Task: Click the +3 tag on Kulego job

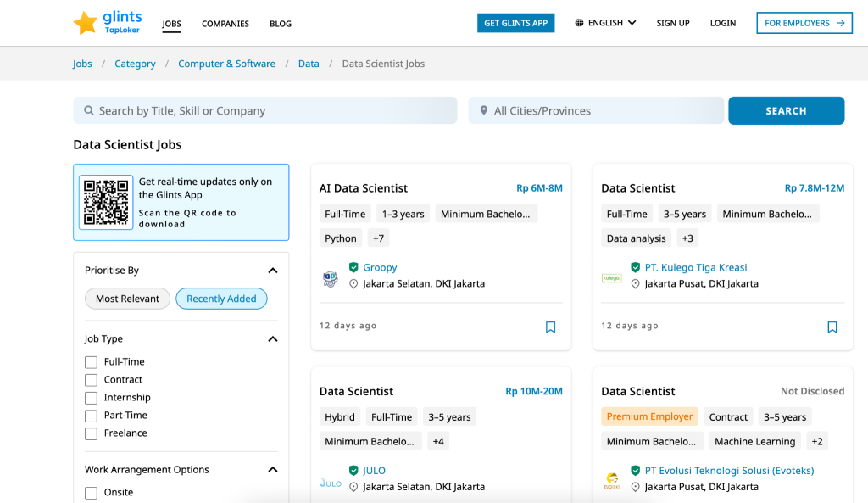Action: point(687,238)
